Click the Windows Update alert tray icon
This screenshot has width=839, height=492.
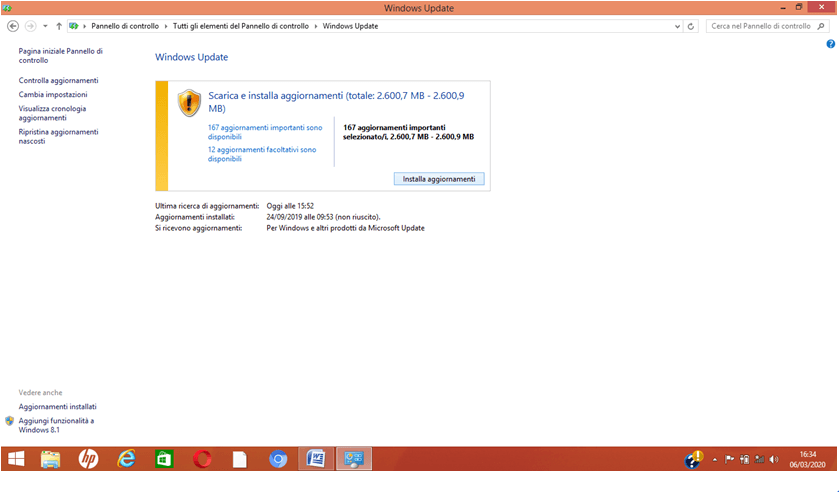coord(694,459)
